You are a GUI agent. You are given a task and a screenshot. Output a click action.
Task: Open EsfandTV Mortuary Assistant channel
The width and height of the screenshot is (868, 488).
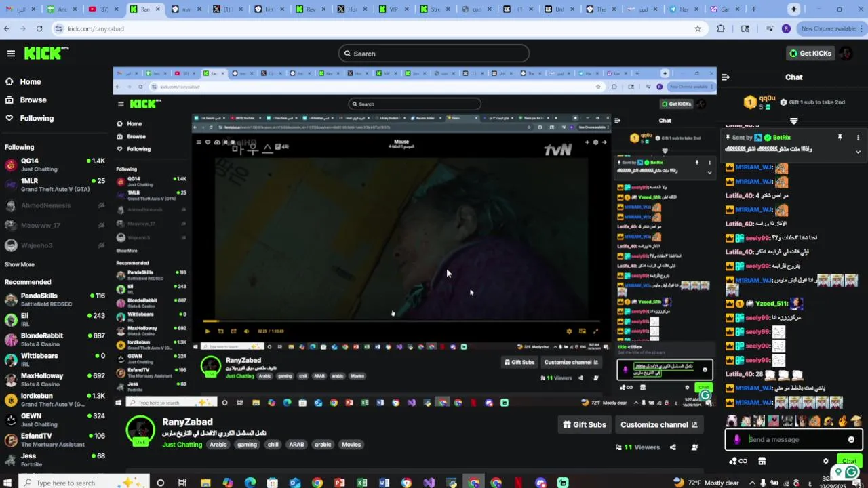(54, 440)
